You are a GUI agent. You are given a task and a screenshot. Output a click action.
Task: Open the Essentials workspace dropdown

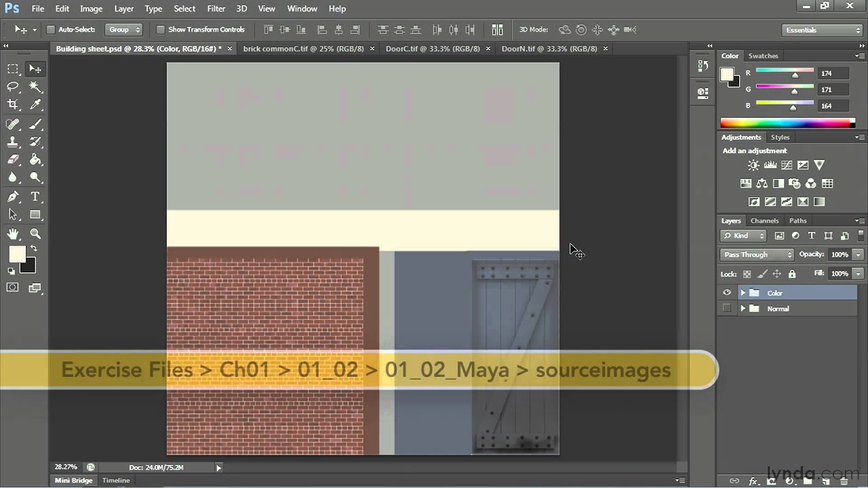point(821,30)
